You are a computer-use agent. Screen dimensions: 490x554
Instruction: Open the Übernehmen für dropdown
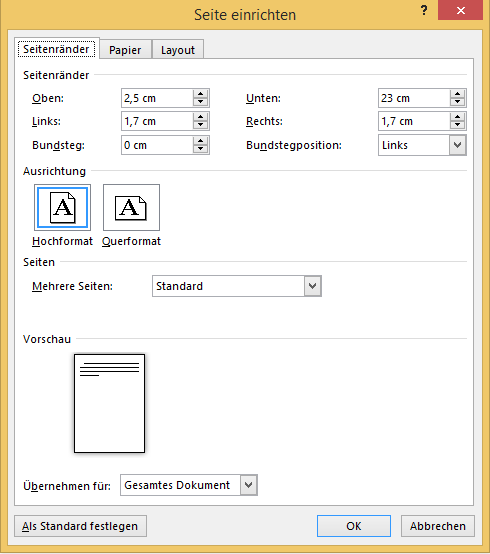(x=249, y=485)
